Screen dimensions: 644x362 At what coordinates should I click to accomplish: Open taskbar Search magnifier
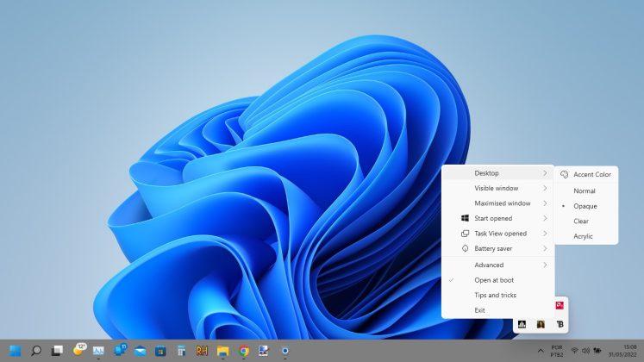[x=36, y=351]
